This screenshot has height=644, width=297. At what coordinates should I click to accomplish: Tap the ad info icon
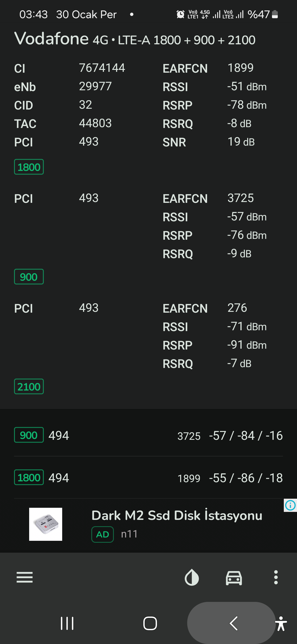(x=290, y=505)
